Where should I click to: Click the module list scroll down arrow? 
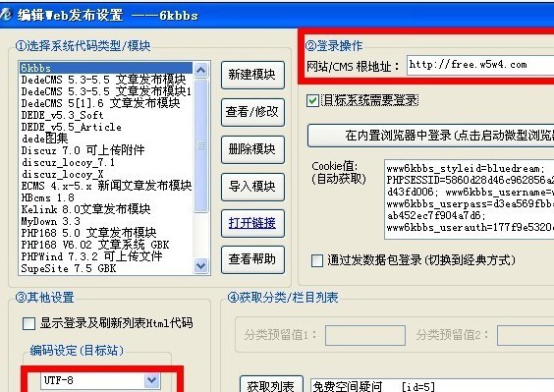click(x=200, y=265)
